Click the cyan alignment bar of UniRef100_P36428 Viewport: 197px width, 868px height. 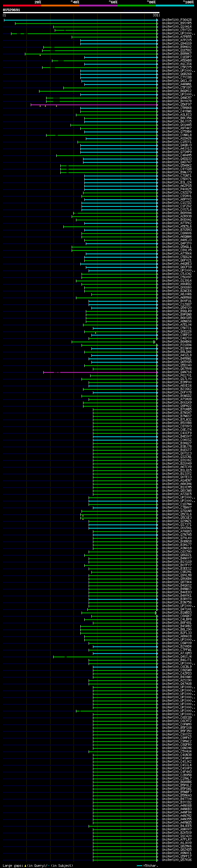pyautogui.click(x=81, y=20)
